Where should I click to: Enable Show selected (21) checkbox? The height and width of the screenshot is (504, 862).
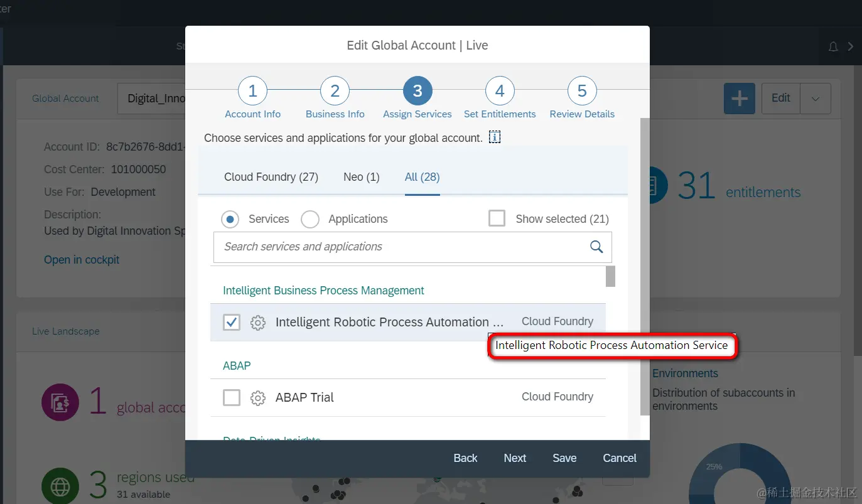coord(497,218)
